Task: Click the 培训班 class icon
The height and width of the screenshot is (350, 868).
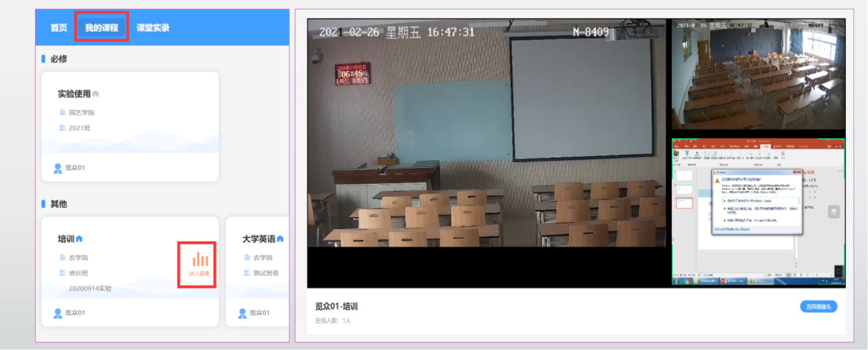Action: pyautogui.click(x=63, y=273)
